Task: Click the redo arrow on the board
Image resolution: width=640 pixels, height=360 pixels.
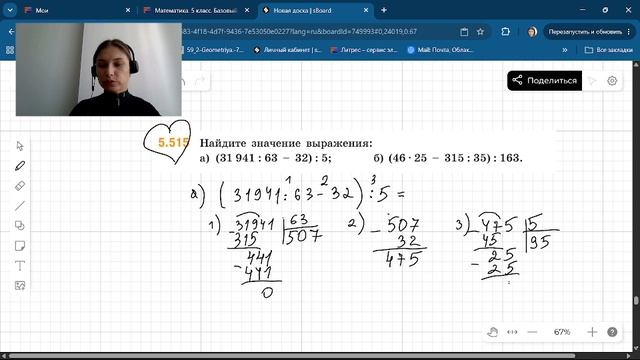Action: pos(200,81)
